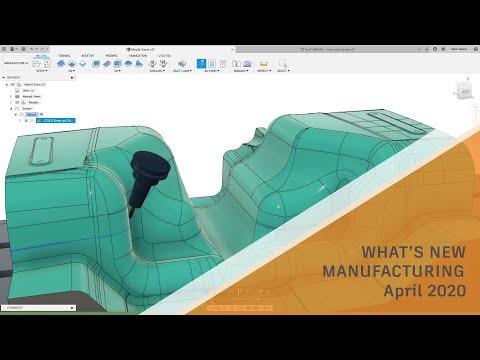Click the ViewCube in the canvas corner
480x360 pixels.
[x=465, y=91]
